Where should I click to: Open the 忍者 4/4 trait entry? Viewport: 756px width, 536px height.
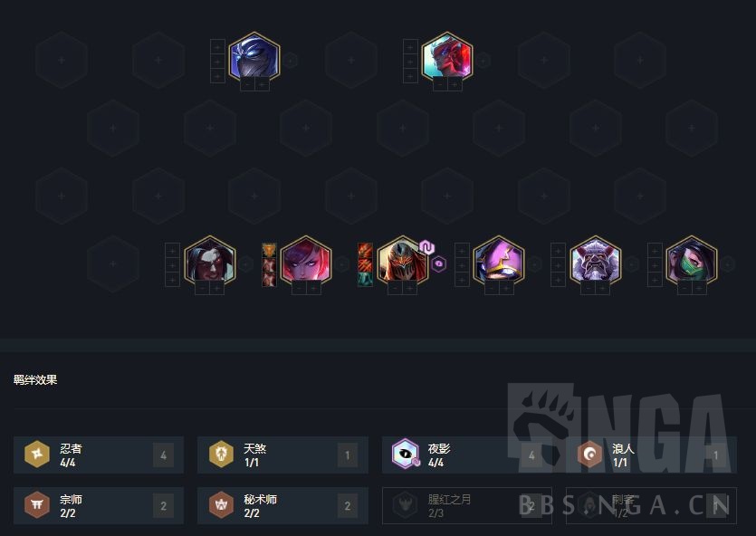pyautogui.click(x=99, y=455)
